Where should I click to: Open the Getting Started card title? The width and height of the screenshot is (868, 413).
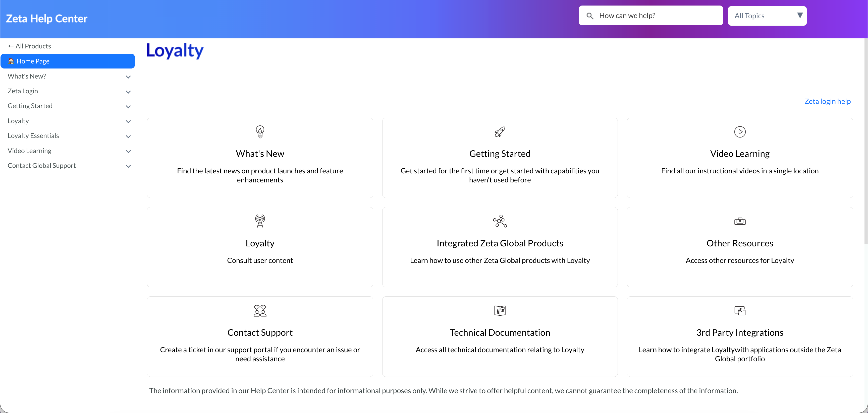500,154
